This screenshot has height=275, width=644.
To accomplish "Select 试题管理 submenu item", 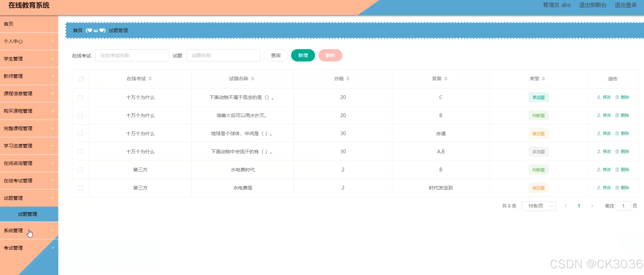I will [x=27, y=214].
